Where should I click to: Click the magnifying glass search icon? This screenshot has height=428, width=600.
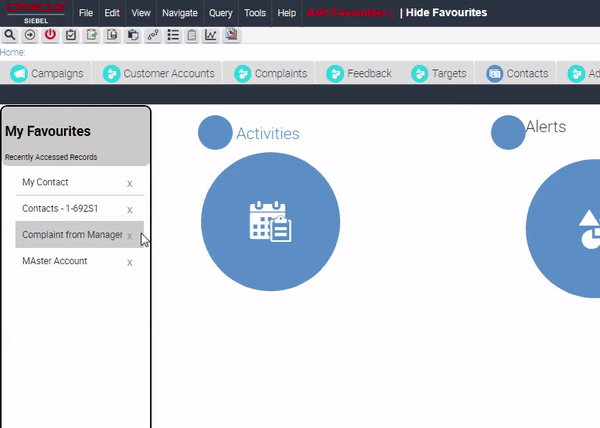point(10,35)
